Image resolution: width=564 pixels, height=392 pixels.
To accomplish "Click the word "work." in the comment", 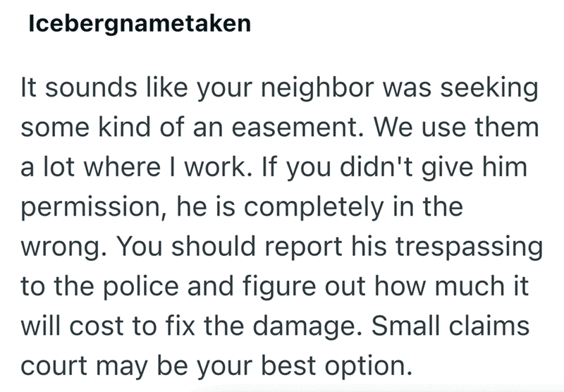I will (215, 167).
